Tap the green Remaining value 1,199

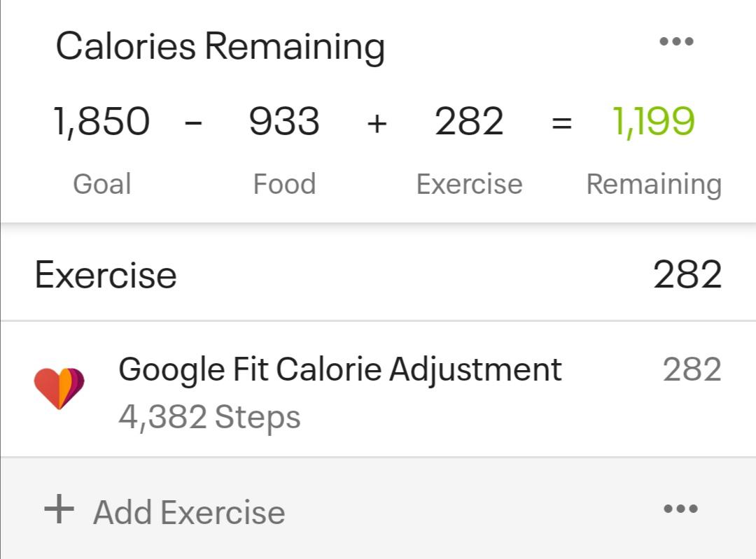click(x=655, y=120)
